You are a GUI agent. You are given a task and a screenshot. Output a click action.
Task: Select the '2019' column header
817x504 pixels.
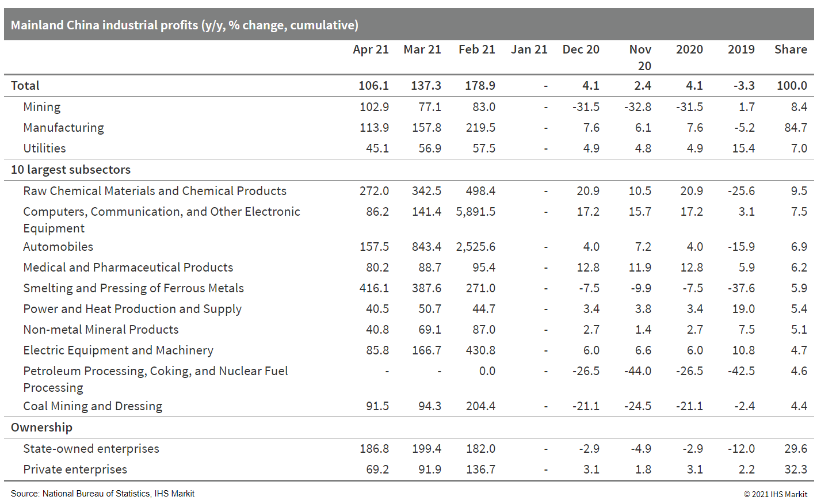click(x=741, y=49)
